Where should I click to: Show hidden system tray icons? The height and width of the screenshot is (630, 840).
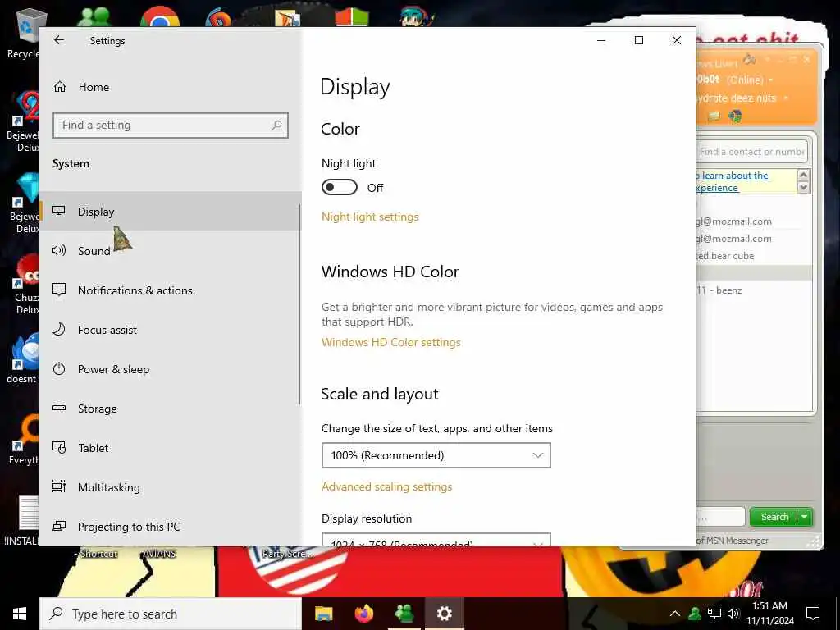click(675, 614)
